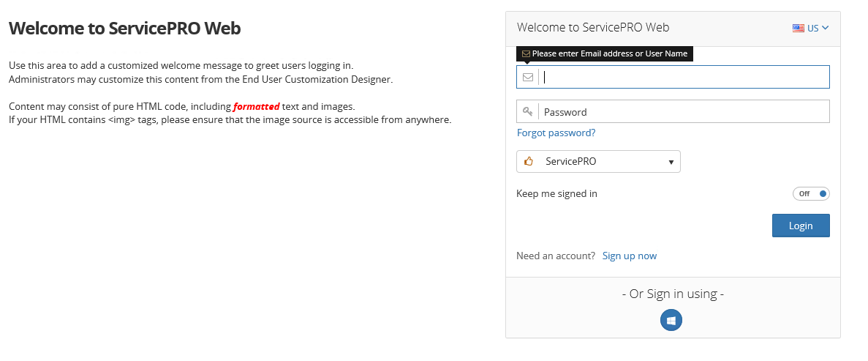This screenshot has width=868, height=361.
Task: Focus the Email address or User Name field
Action: [x=684, y=77]
